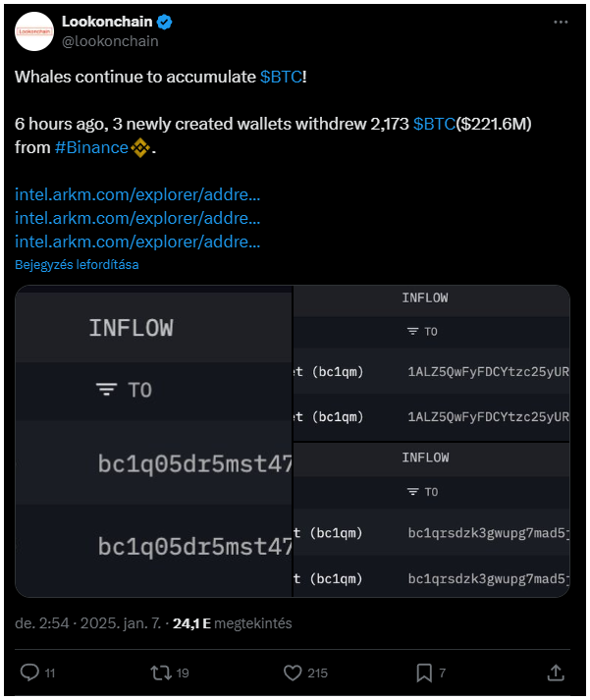Viewport: 590px width, 700px height.
Task: Click the retweet arrows icon
Action: pos(161,673)
